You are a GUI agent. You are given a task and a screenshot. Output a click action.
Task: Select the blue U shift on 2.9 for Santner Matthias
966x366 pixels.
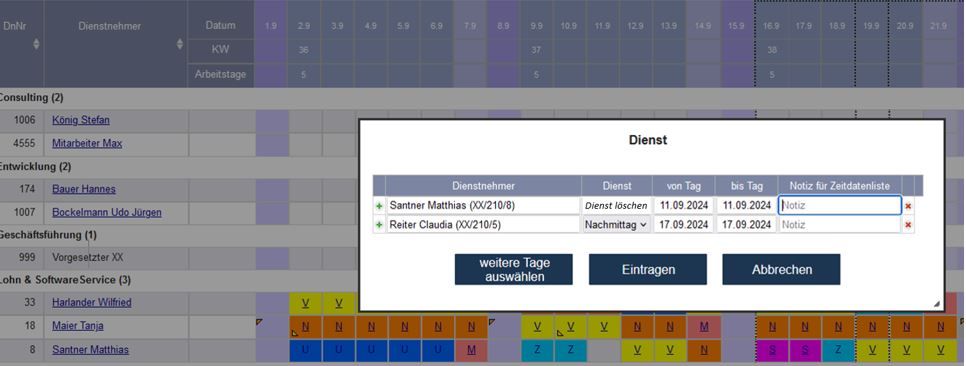(x=305, y=350)
